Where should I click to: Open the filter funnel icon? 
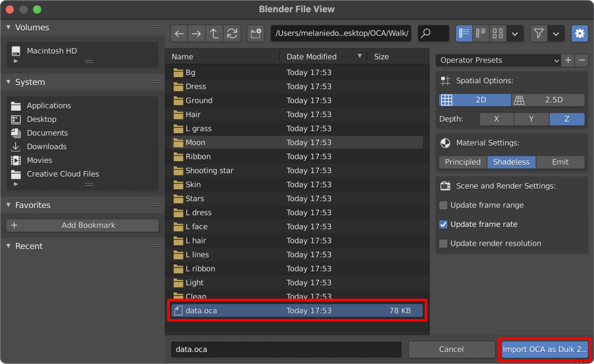click(x=539, y=33)
